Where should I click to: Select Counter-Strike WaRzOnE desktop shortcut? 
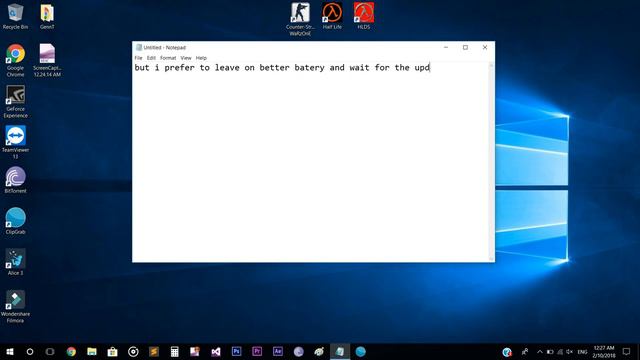300,19
